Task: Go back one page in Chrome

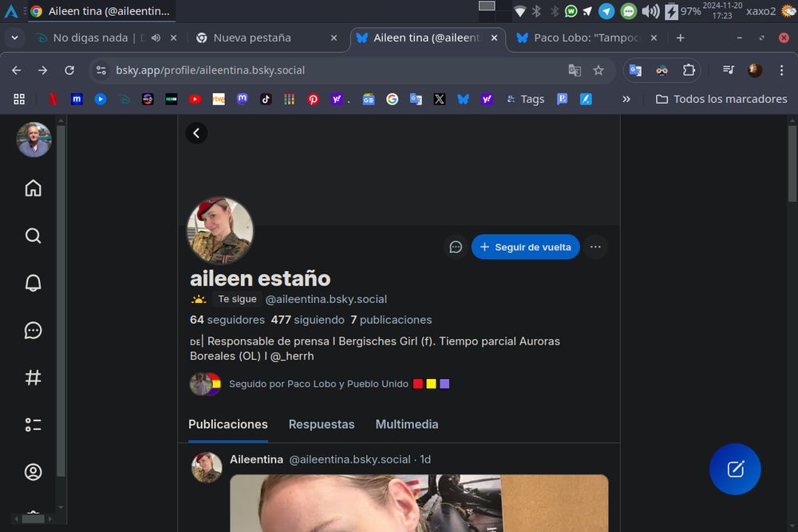Action: pos(16,70)
